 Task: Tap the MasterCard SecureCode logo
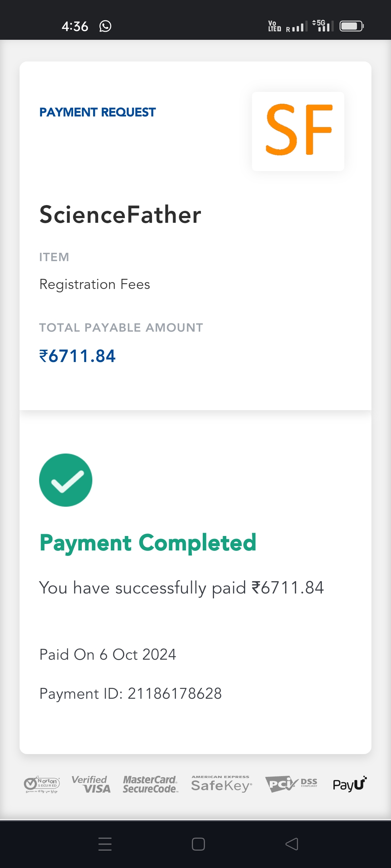(x=150, y=784)
